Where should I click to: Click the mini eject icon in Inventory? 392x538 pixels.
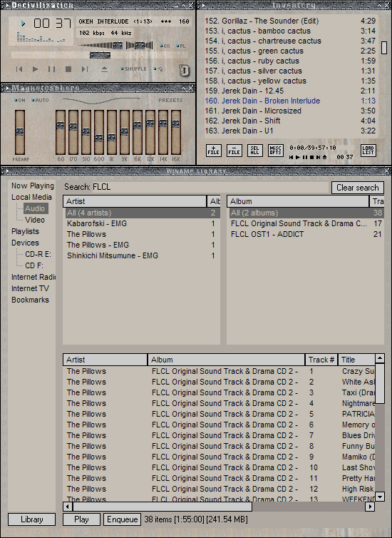pyautogui.click(x=324, y=157)
